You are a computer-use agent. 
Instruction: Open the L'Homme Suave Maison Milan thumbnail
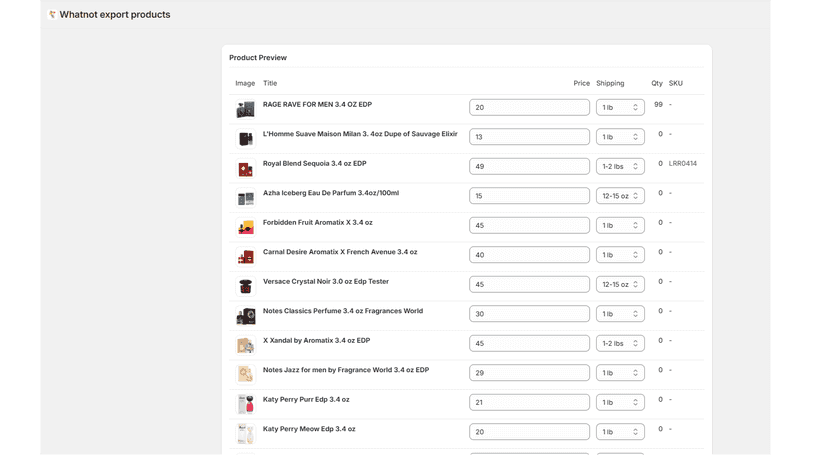pyautogui.click(x=246, y=139)
